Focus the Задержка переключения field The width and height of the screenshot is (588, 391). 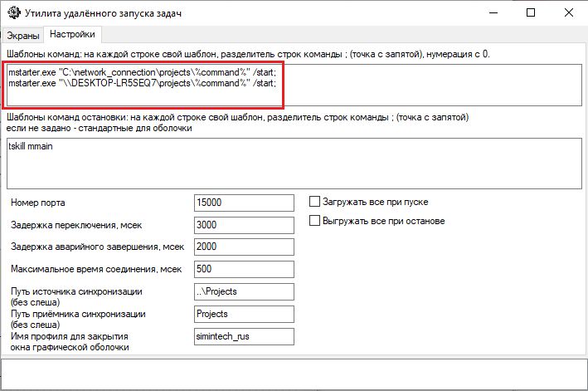coord(243,225)
